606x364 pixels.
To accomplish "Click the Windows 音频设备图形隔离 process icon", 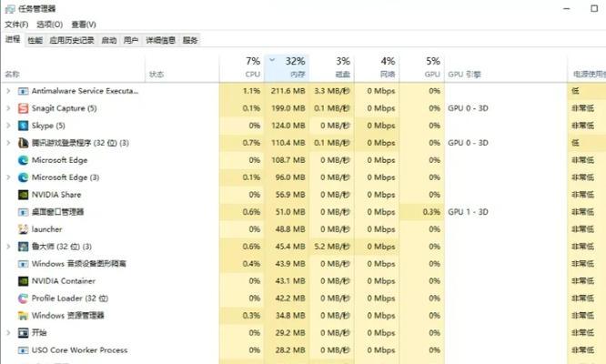I will [23, 264].
